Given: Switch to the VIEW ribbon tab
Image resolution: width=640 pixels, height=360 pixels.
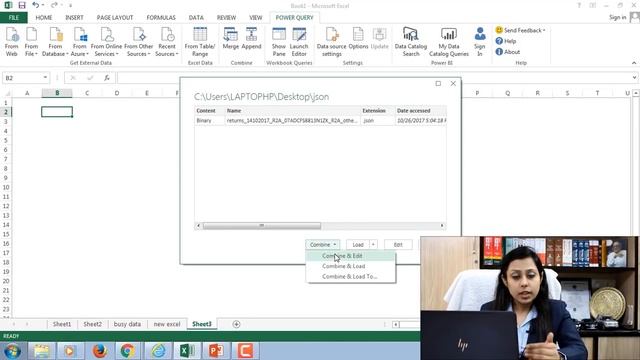Looking at the screenshot, I should (256, 18).
